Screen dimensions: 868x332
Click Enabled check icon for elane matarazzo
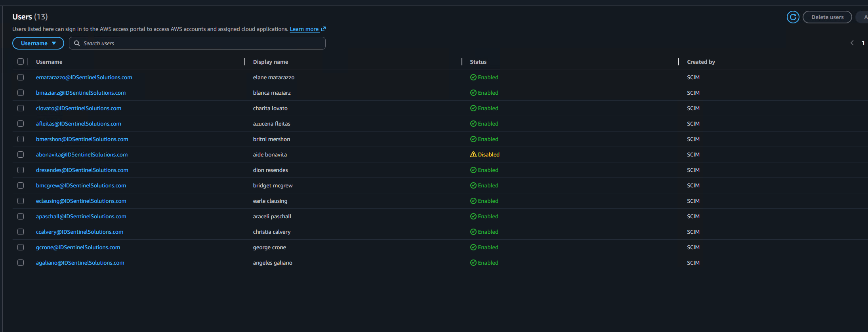click(x=473, y=77)
